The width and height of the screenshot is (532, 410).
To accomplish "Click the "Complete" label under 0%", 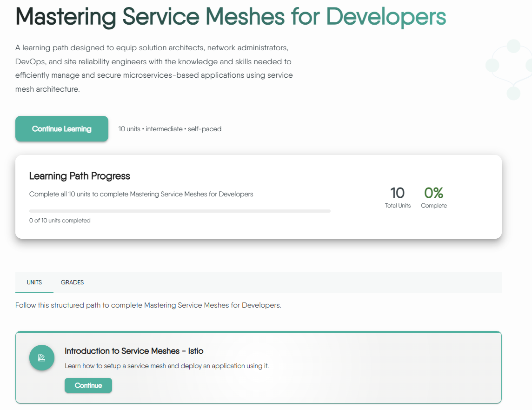I will click(434, 206).
